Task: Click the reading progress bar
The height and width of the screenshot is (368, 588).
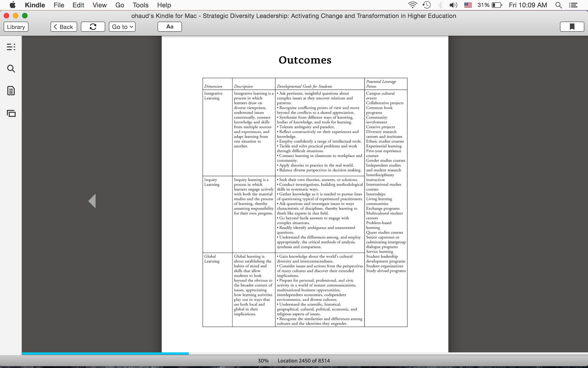Action: pos(305,354)
